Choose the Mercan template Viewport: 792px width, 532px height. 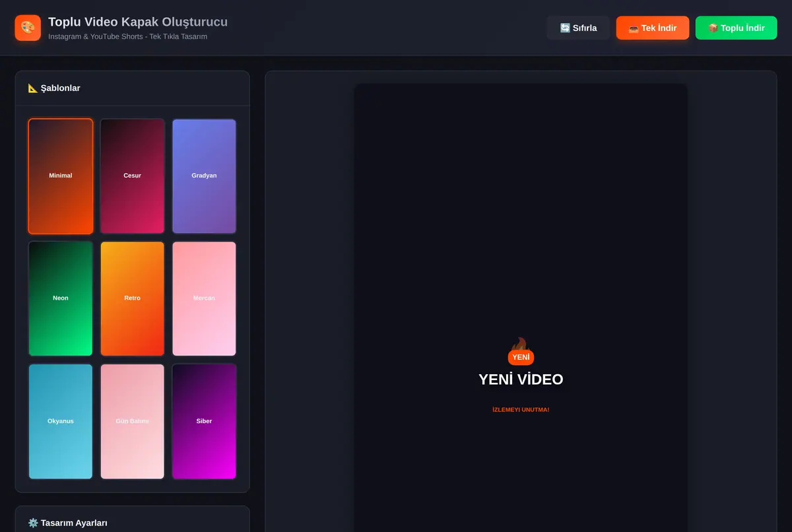204,298
